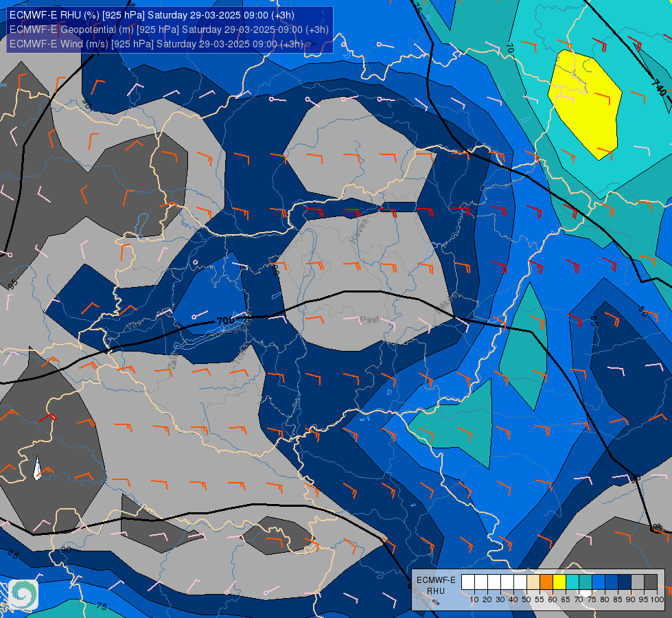The image size is (672, 618).
Task: Select the ECMWF-E Wind (m/s) layer title line
Action: [x=157, y=44]
